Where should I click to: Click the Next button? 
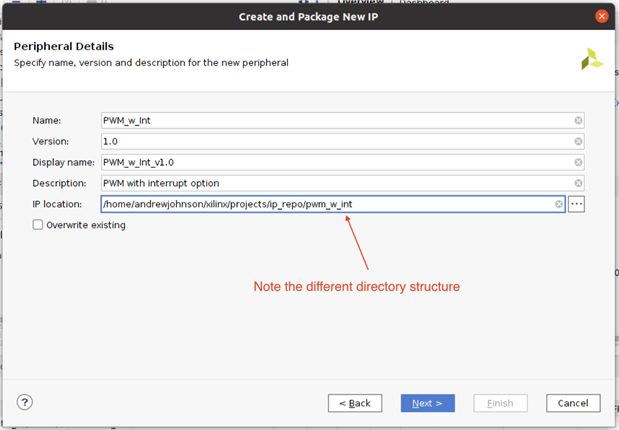pos(428,403)
